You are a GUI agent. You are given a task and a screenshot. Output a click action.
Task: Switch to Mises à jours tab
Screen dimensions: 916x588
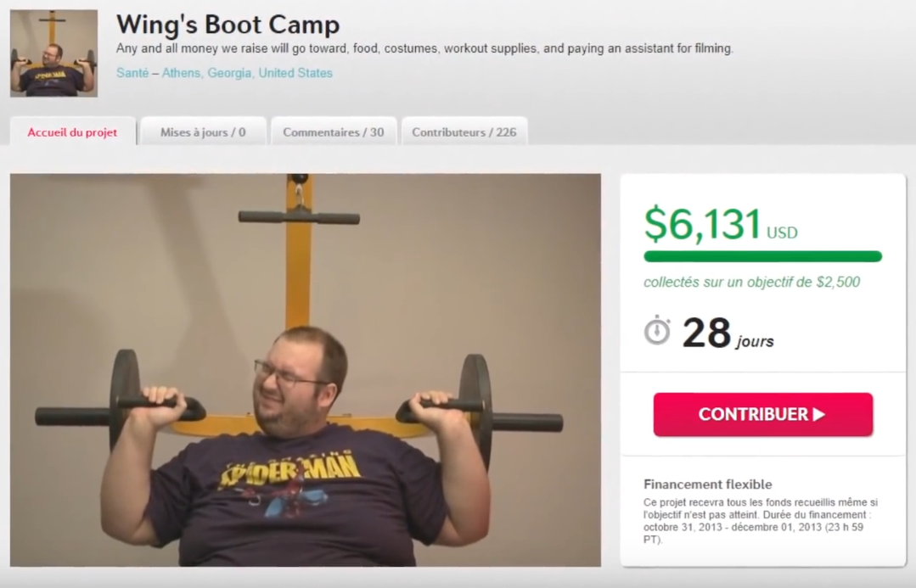click(x=203, y=132)
